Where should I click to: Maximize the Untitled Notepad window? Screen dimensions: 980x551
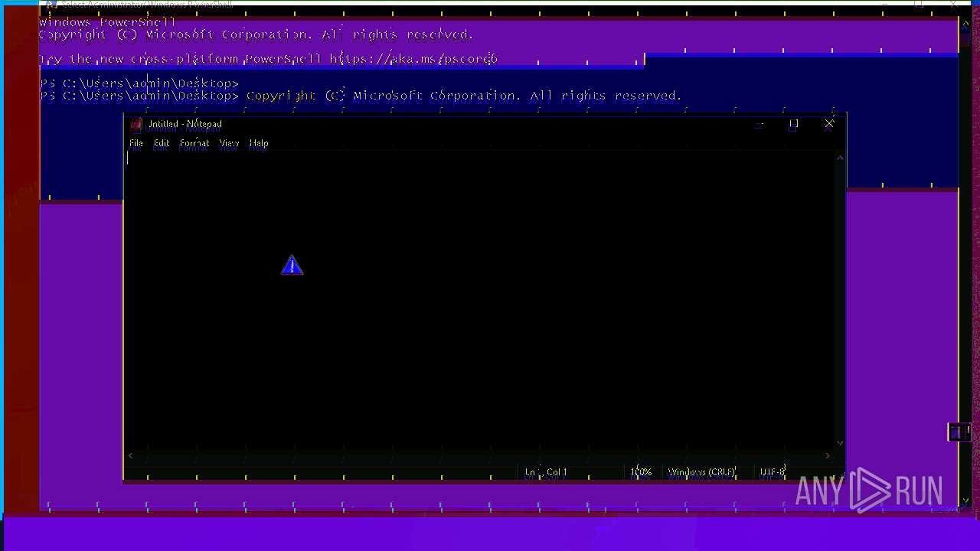click(794, 124)
